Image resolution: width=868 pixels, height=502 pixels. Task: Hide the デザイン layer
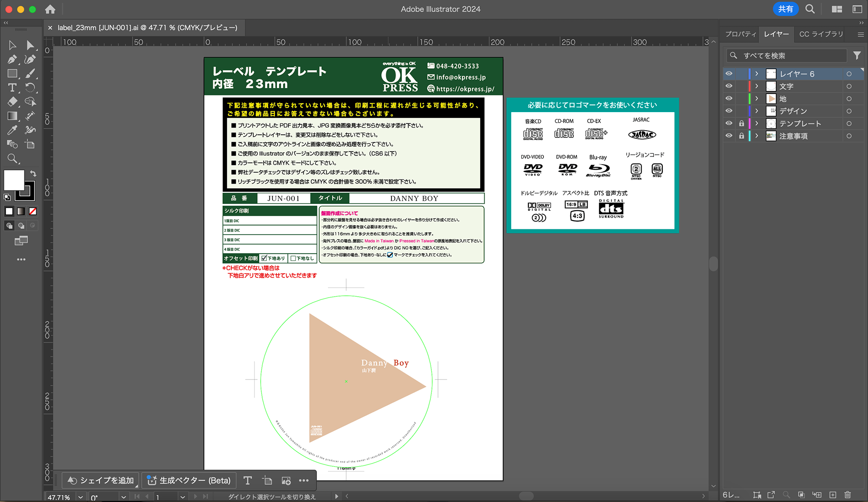point(729,111)
